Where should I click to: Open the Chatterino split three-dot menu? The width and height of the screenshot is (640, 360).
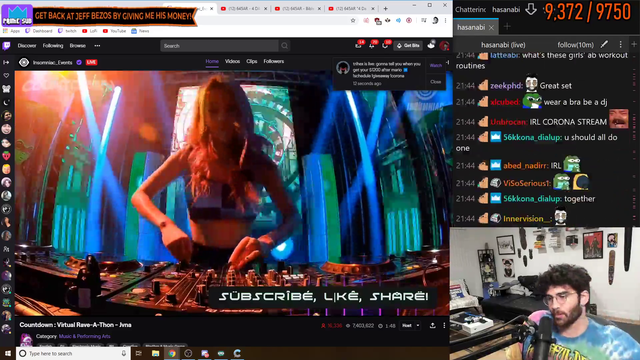[620, 44]
